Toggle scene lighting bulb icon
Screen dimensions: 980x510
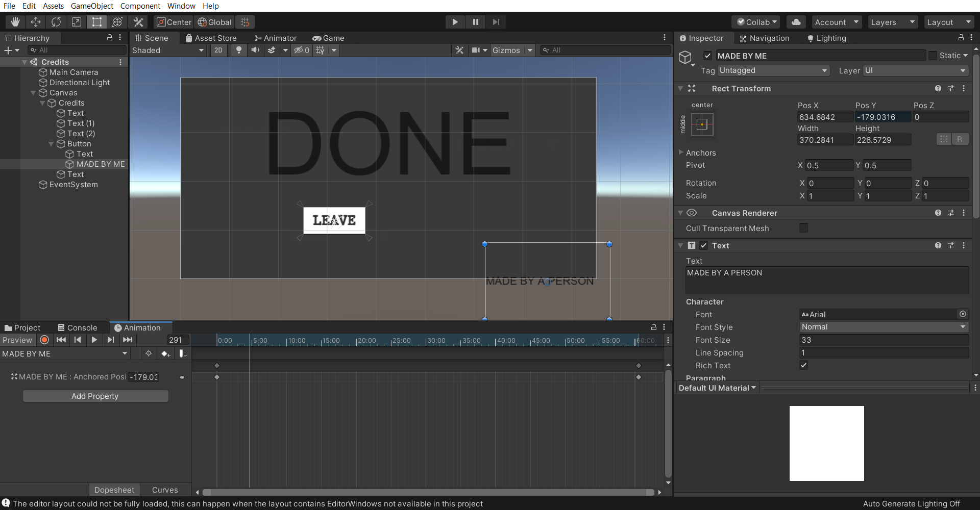[238, 50]
